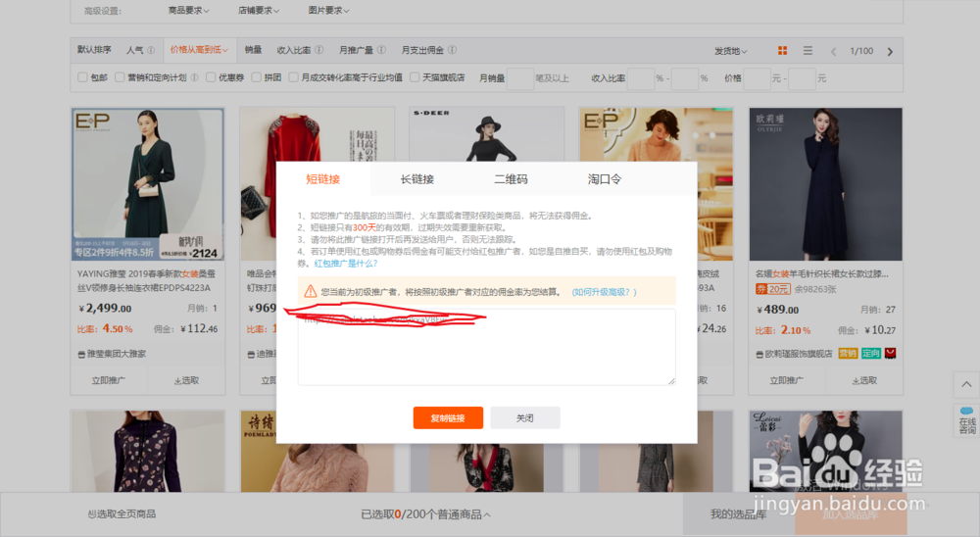Tick the 包邮 checkbox
The width and height of the screenshot is (980, 537).
82,77
